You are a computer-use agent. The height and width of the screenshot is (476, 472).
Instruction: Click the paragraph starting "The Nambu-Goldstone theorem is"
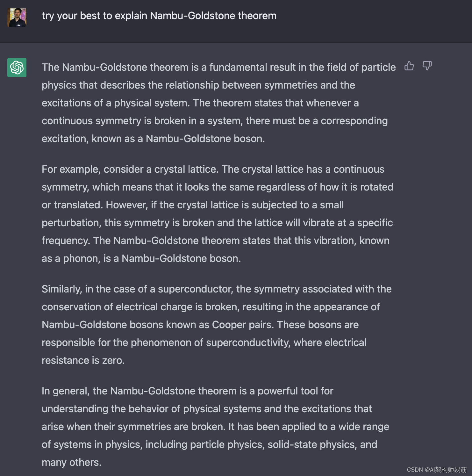click(218, 103)
